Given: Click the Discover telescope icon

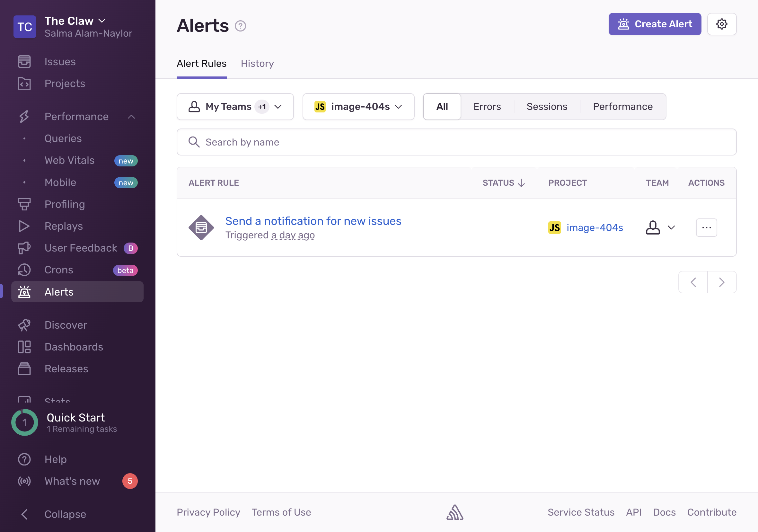Looking at the screenshot, I should click(24, 324).
